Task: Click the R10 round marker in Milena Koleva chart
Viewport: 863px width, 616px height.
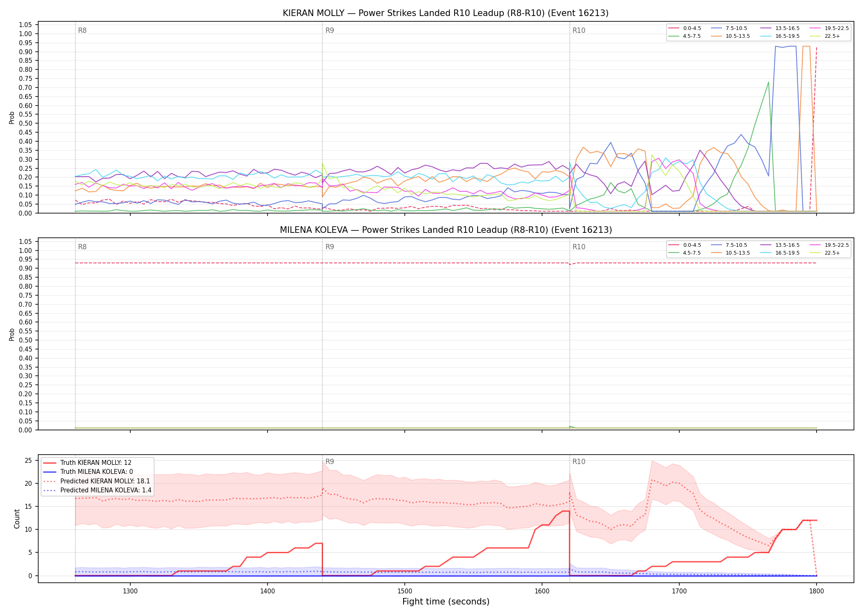Action: pos(579,247)
